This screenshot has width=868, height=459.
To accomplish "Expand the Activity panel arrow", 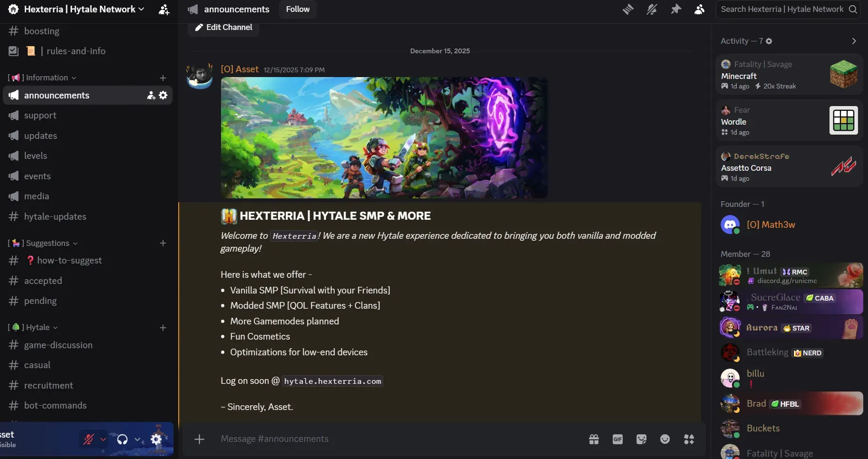I will pos(854,41).
